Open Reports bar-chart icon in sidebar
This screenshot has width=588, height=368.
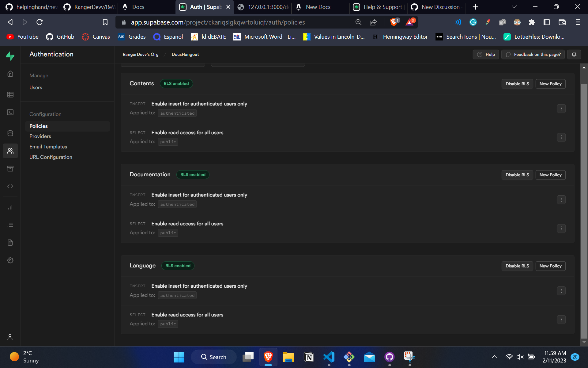(10, 207)
